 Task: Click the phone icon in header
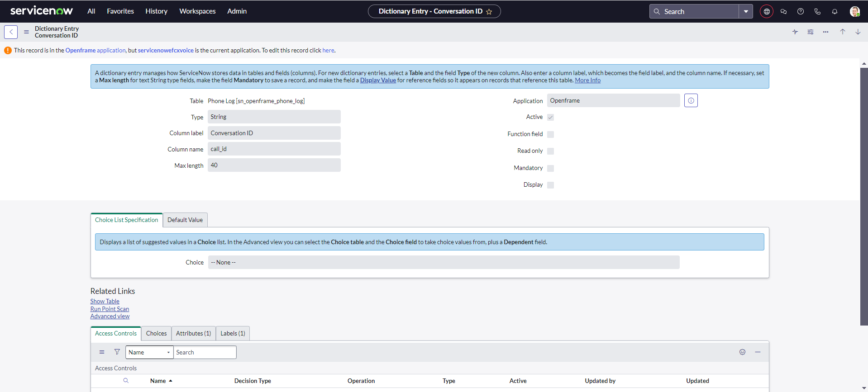tap(817, 12)
